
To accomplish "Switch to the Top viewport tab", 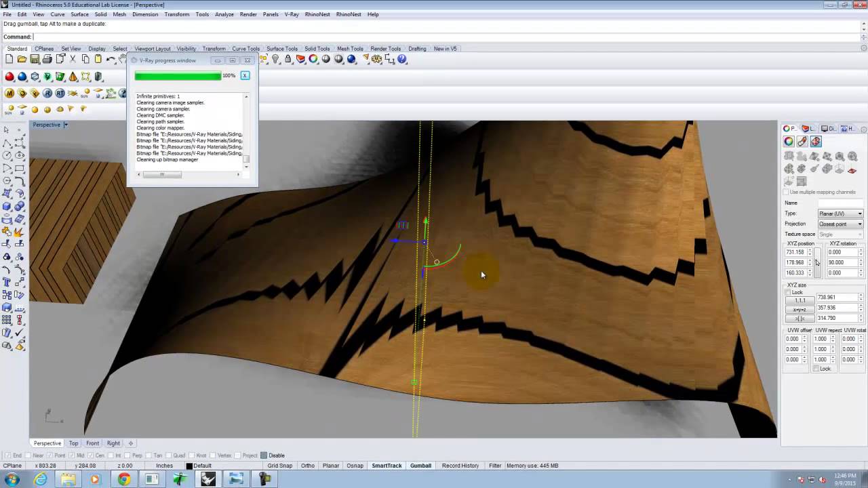I will tap(73, 443).
